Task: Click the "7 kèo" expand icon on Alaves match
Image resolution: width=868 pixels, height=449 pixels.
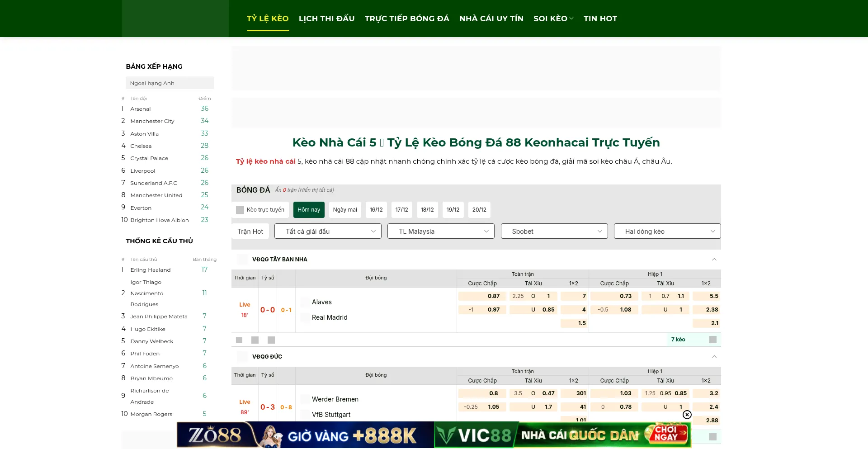Action: click(712, 340)
